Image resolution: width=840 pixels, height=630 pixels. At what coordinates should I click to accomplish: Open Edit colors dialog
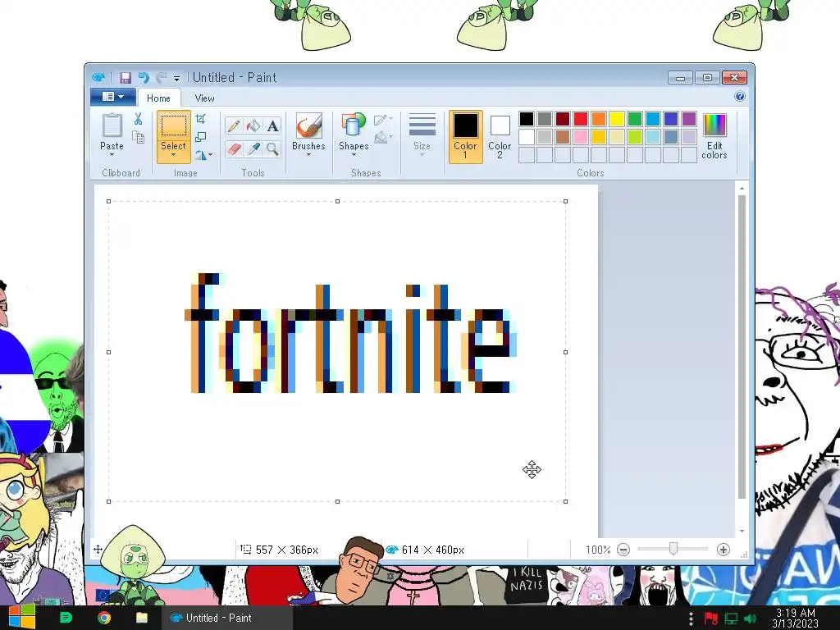point(714,137)
